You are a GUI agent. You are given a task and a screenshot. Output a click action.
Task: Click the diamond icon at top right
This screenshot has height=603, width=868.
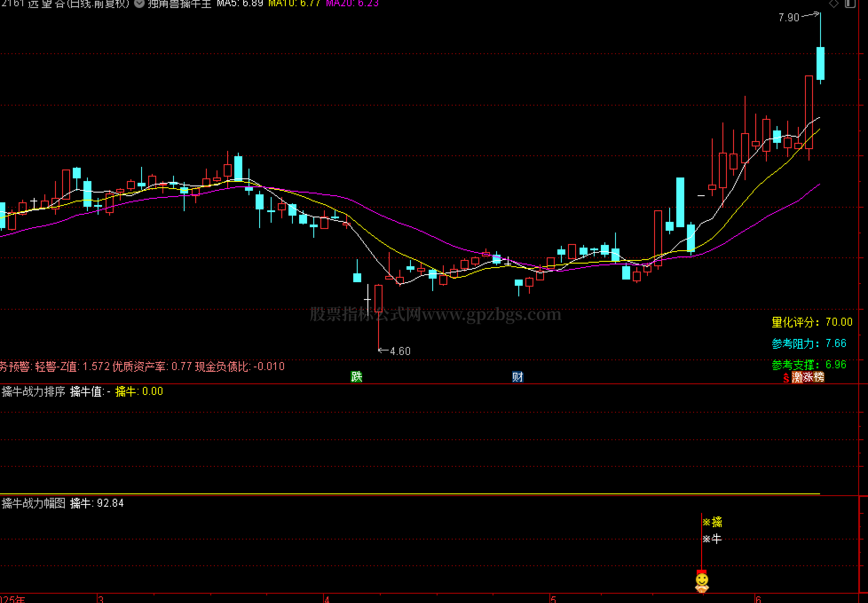[x=834, y=4]
